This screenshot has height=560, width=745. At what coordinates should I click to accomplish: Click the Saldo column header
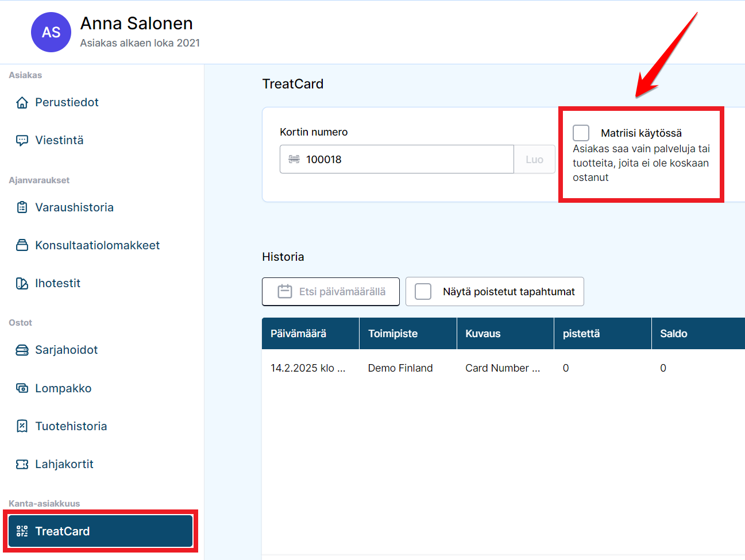click(x=698, y=334)
